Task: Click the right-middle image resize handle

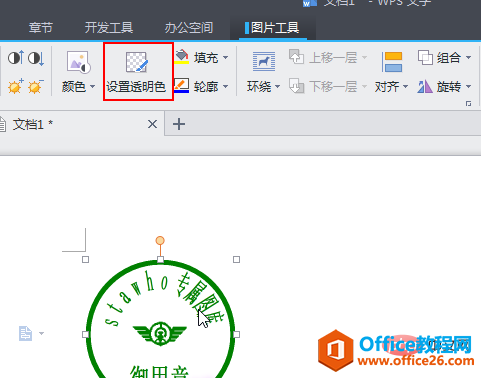Action: tap(236, 334)
